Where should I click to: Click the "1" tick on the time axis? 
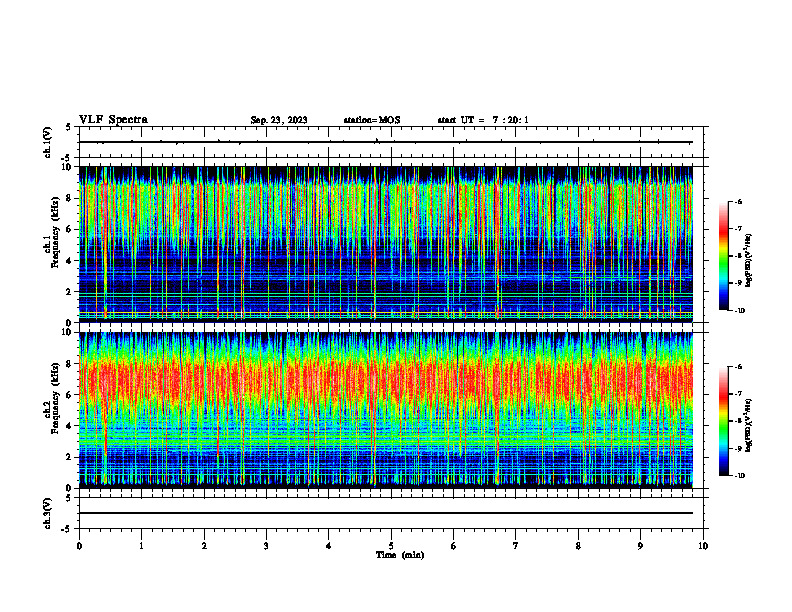point(141,546)
